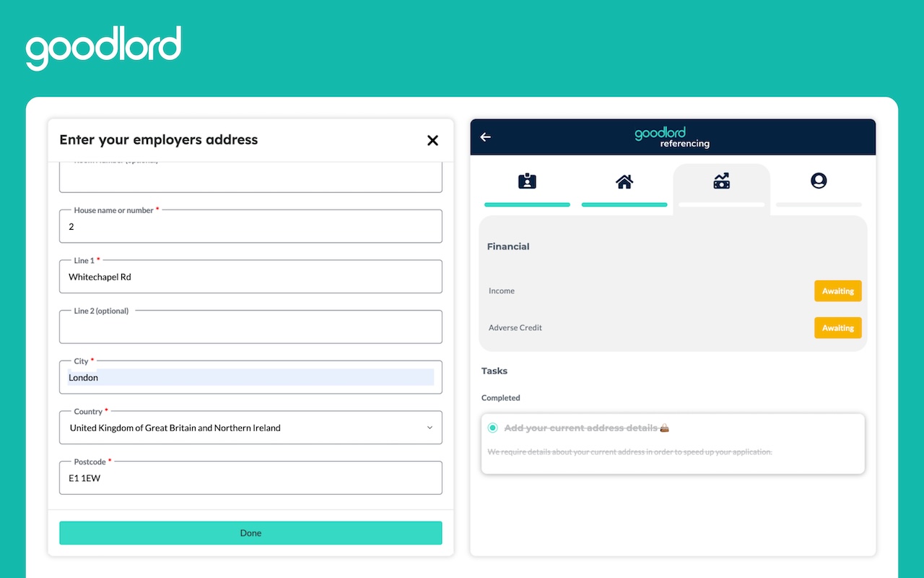
Task: Click the goodlord logo in the header
Action: click(x=103, y=48)
